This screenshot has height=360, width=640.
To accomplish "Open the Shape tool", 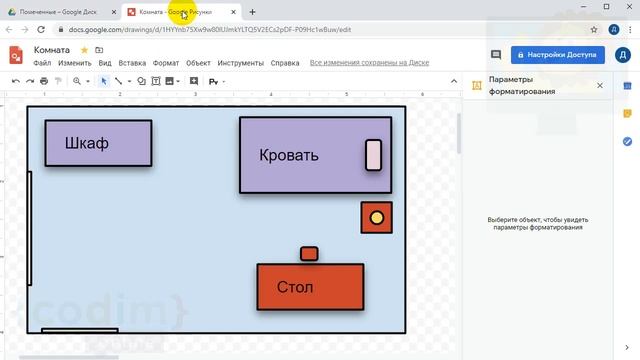I will click(x=141, y=81).
